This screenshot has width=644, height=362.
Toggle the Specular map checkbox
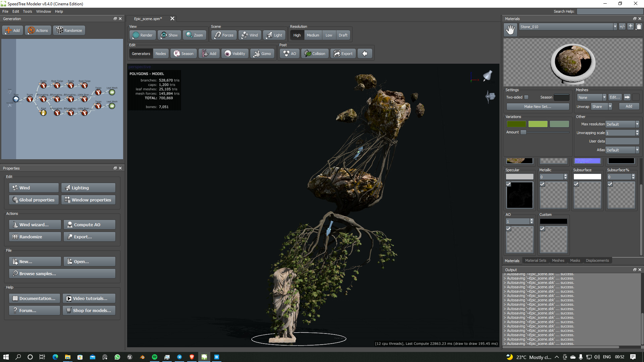(x=508, y=184)
